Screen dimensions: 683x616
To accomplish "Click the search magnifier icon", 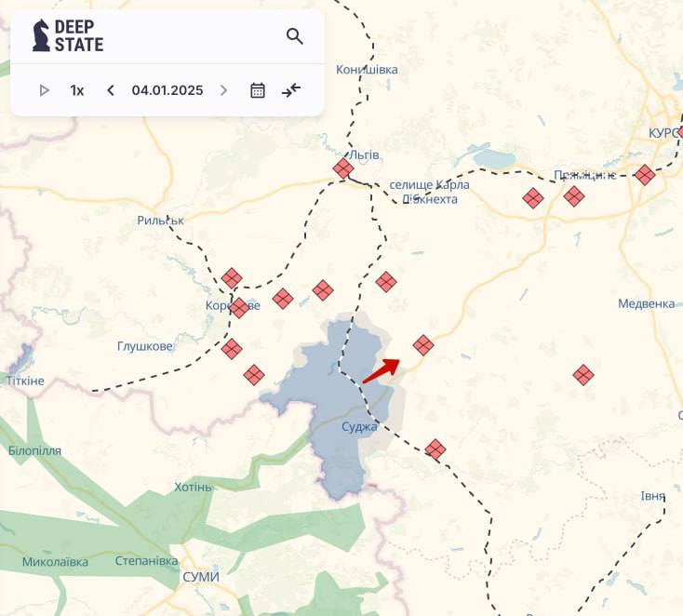I will point(295,36).
